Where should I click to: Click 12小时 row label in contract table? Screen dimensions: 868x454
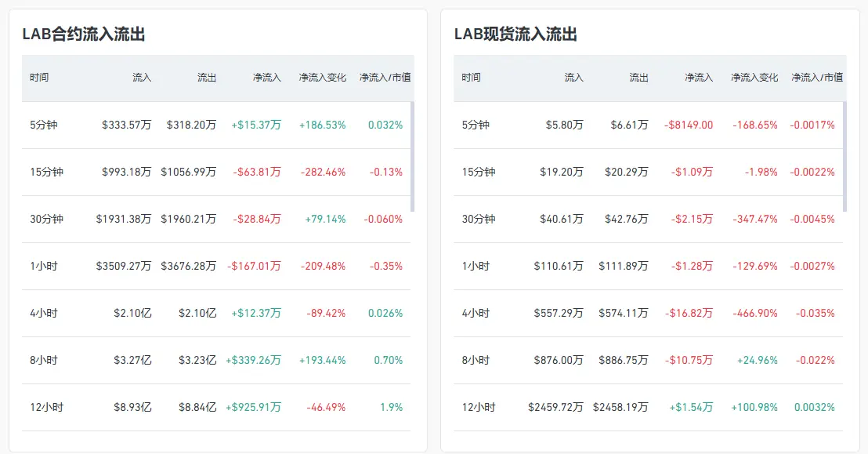pos(46,408)
